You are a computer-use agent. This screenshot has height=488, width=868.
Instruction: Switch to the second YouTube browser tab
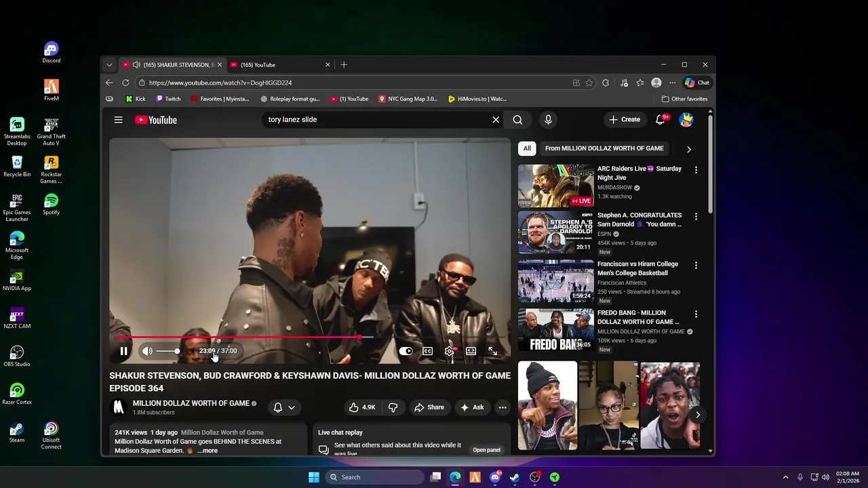(280, 65)
